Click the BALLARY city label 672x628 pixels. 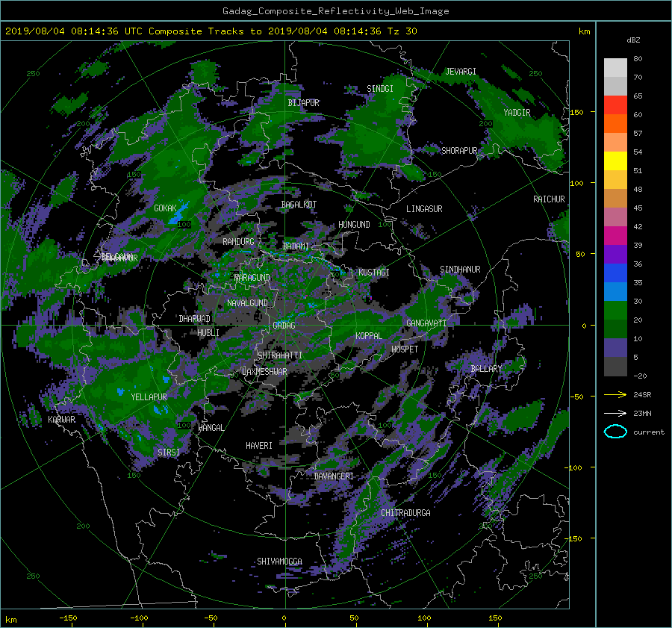coord(486,369)
